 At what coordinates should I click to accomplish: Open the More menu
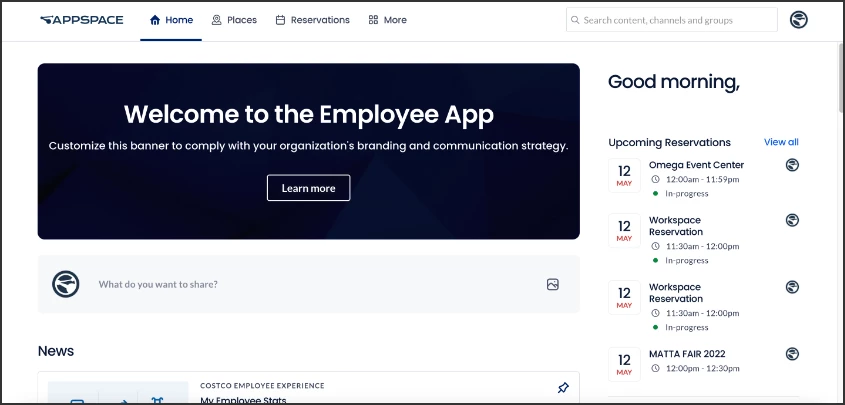tap(387, 20)
